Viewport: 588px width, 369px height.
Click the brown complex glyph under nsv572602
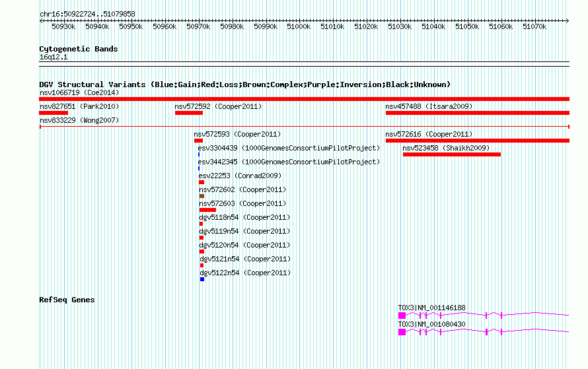click(202, 196)
